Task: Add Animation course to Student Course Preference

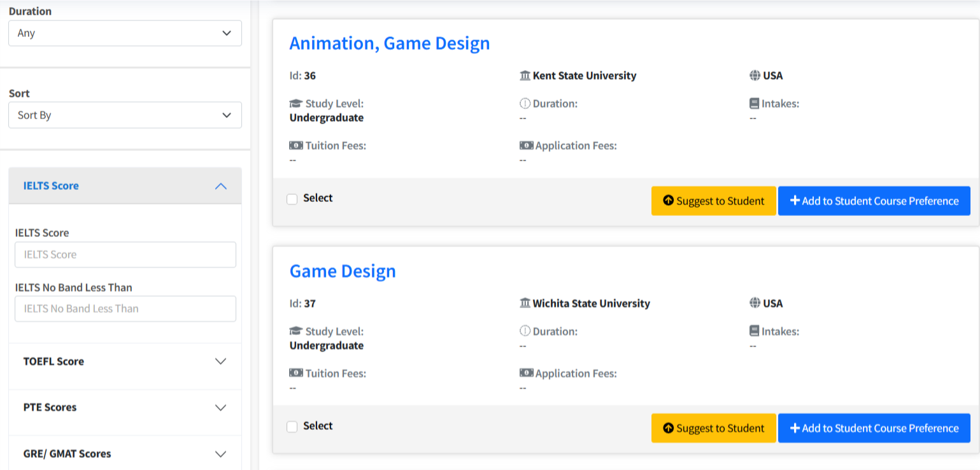Action: pyautogui.click(x=874, y=201)
